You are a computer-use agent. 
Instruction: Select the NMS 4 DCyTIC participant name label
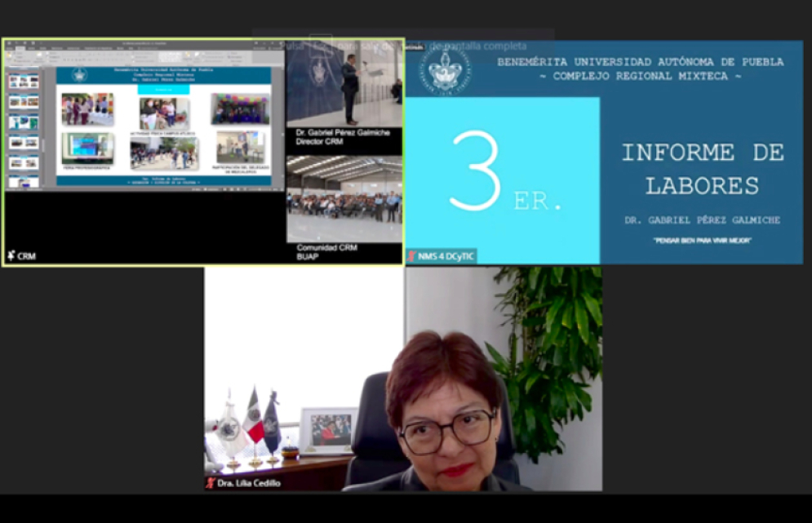446,256
